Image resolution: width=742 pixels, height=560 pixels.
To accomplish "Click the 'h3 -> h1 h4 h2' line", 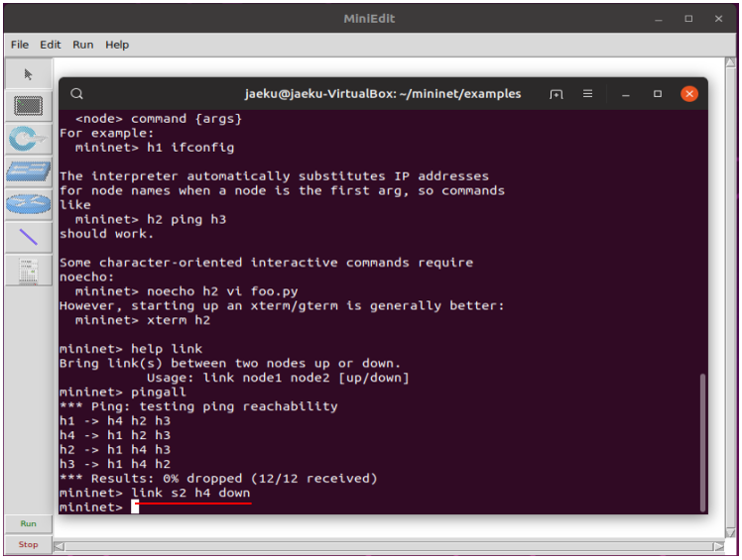I will (114, 464).
